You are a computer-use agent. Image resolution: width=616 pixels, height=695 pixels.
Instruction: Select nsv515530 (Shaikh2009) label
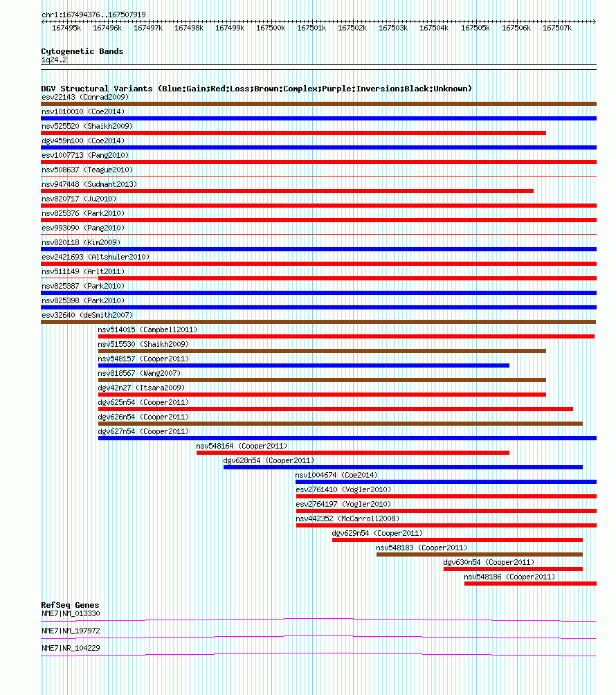click(143, 345)
